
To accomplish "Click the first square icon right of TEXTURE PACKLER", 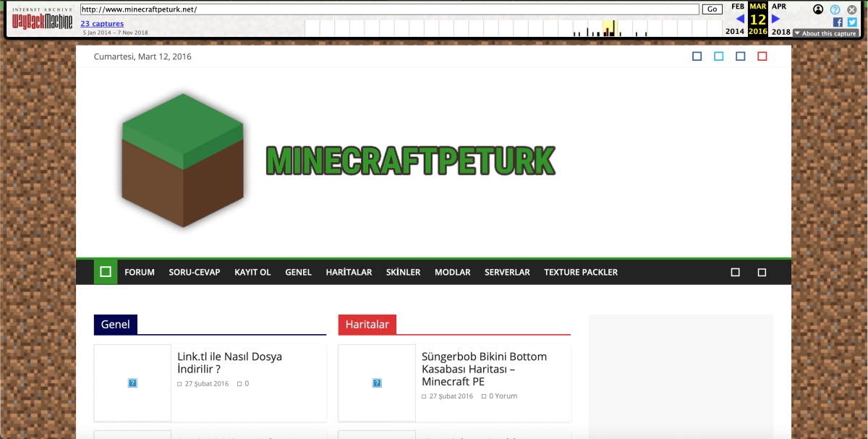I will point(735,273).
